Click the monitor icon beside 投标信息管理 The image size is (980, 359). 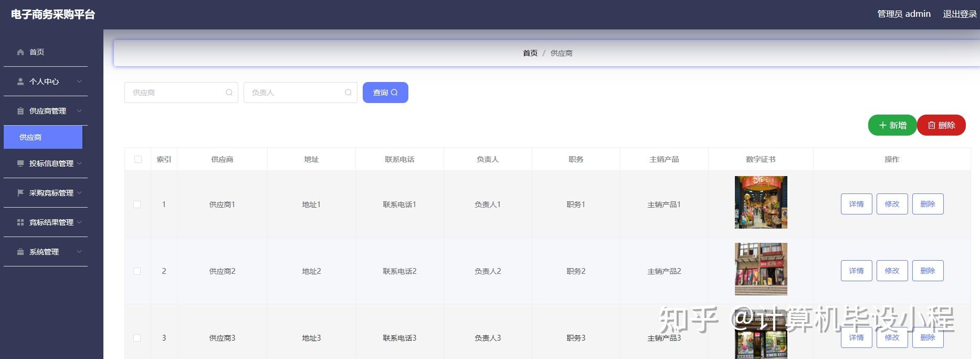[x=20, y=163]
